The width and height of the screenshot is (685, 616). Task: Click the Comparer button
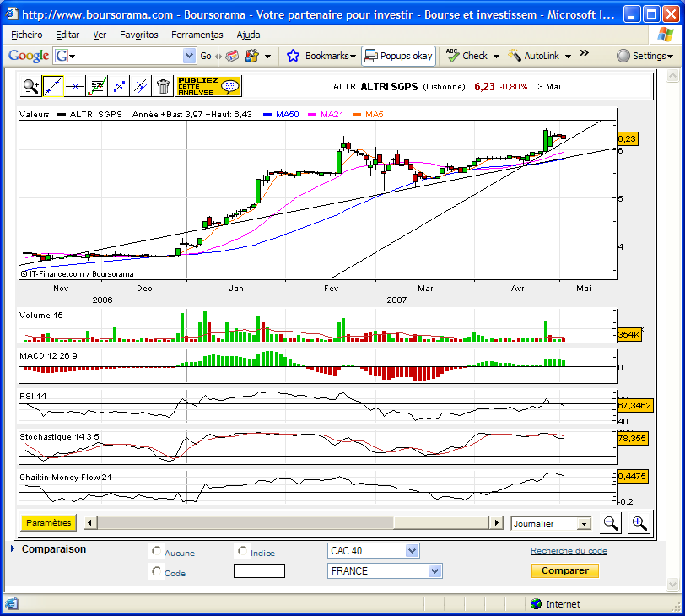point(565,570)
